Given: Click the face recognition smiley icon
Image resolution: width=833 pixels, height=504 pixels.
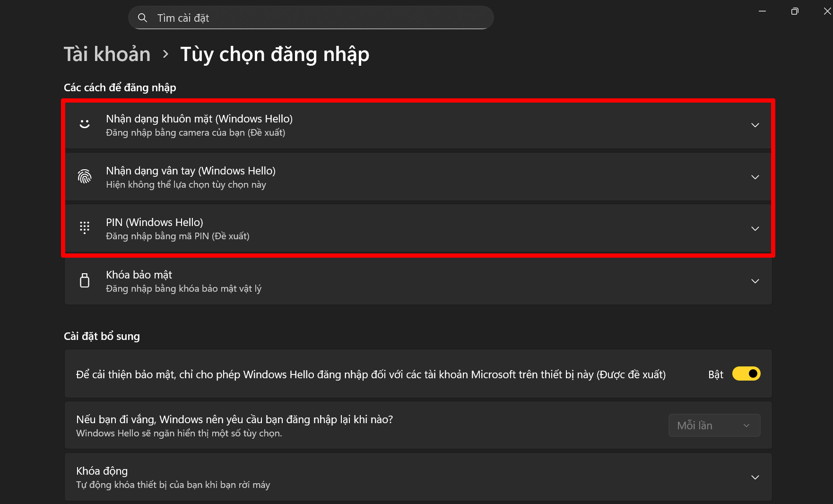Looking at the screenshot, I should [x=85, y=124].
